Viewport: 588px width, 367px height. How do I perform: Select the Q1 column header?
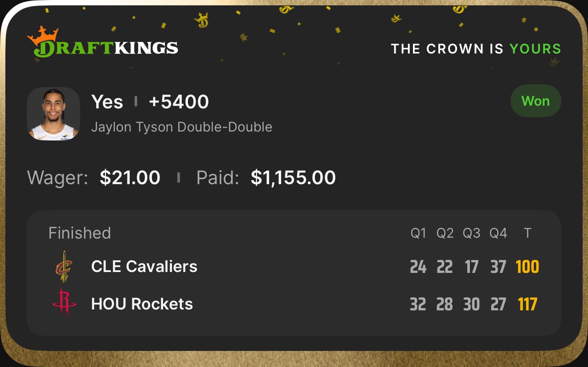pyautogui.click(x=418, y=233)
